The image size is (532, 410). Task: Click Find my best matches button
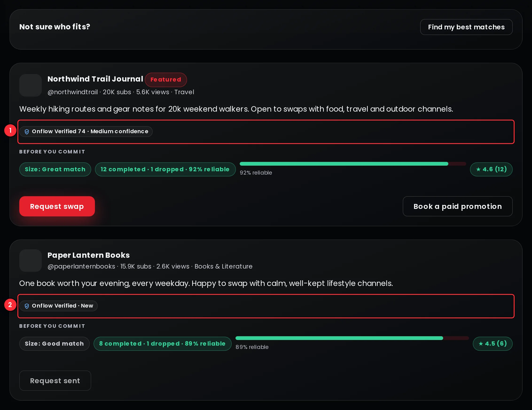click(466, 27)
